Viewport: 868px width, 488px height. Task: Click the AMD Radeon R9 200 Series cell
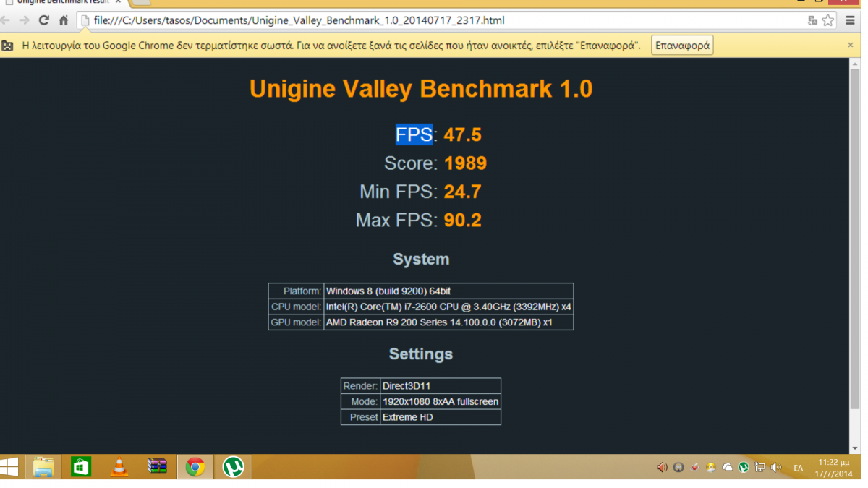pos(448,322)
